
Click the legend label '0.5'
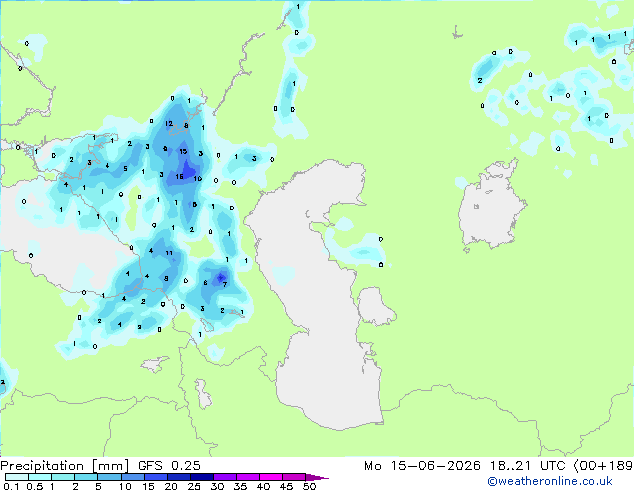tap(35, 486)
